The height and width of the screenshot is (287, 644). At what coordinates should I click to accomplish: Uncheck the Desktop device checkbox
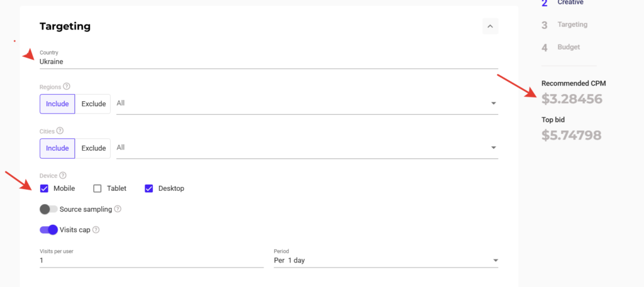point(149,188)
